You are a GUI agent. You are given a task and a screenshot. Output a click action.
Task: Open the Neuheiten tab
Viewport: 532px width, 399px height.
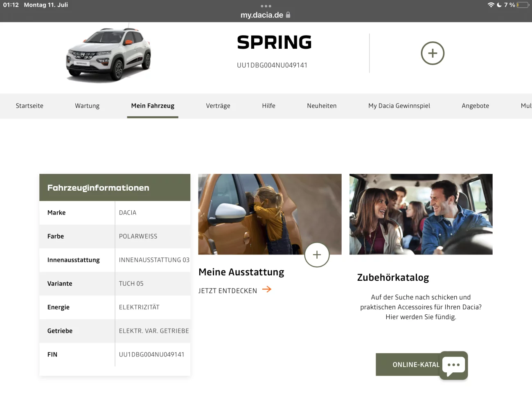pos(322,106)
